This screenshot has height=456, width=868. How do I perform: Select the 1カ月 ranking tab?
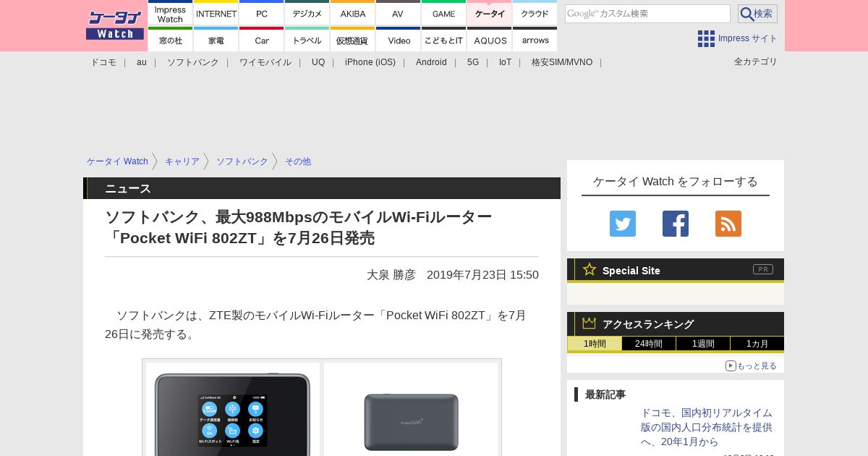757,344
